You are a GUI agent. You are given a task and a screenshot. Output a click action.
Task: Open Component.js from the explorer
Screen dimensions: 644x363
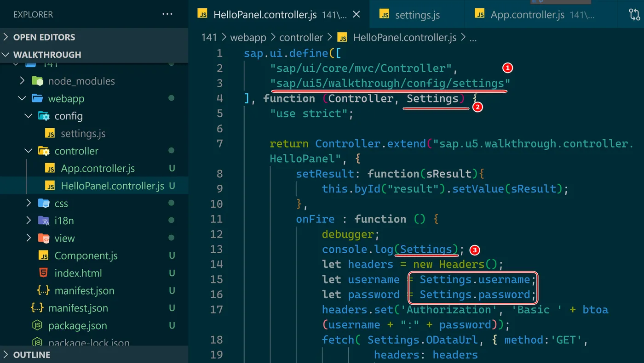tap(86, 256)
